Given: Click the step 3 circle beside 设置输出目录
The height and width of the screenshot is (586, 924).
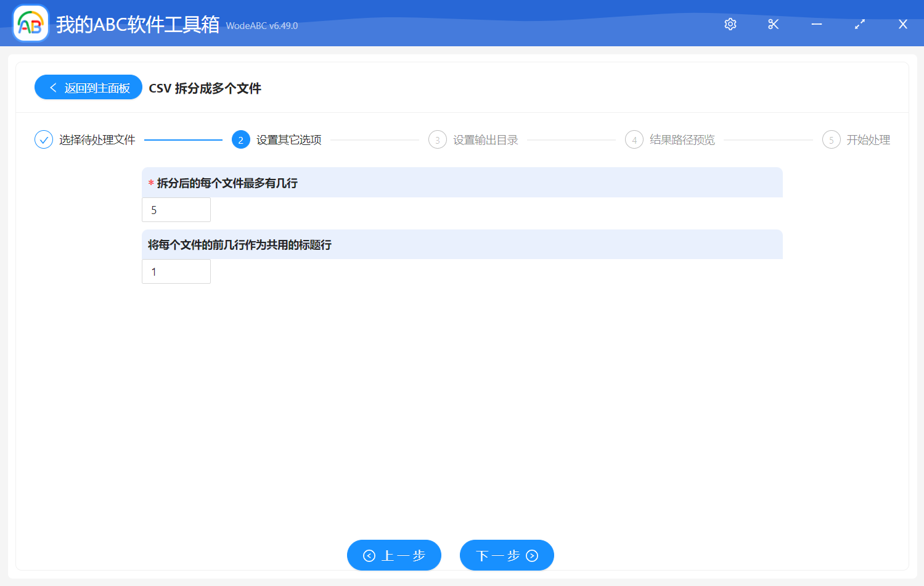Looking at the screenshot, I should [438, 139].
